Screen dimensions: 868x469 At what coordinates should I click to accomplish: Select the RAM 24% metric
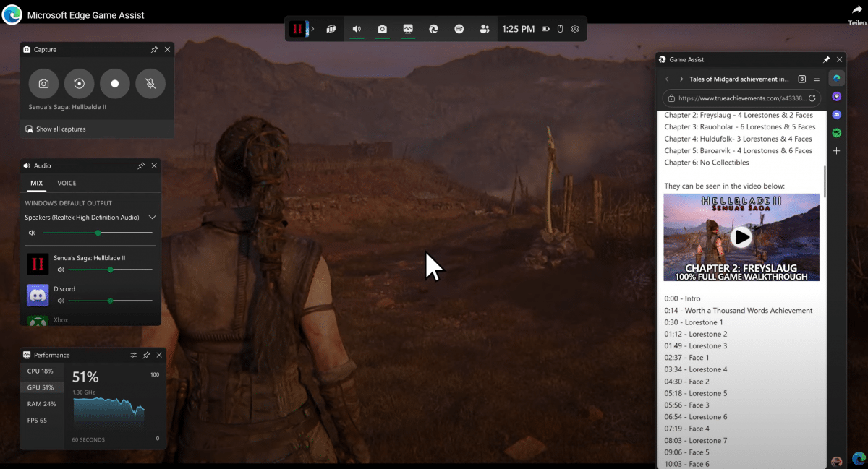point(41,404)
